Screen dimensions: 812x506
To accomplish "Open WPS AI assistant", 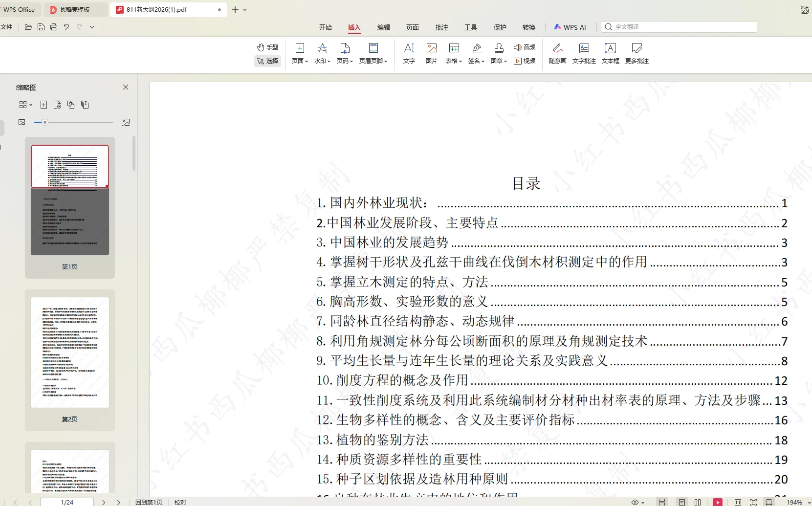I will click(x=570, y=27).
